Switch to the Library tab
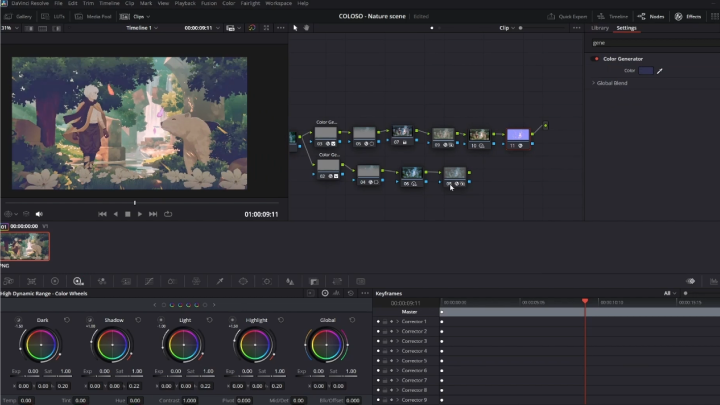720x405 pixels. point(600,28)
